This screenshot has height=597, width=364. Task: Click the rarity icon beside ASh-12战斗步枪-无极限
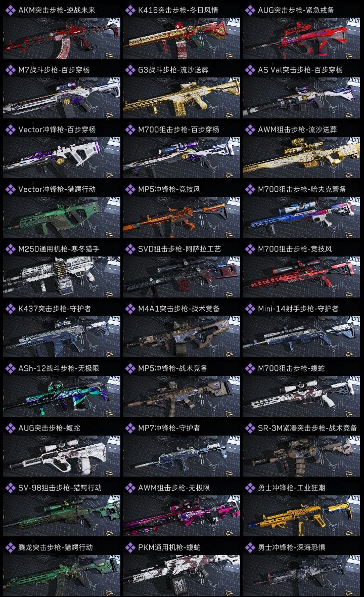click(x=10, y=368)
